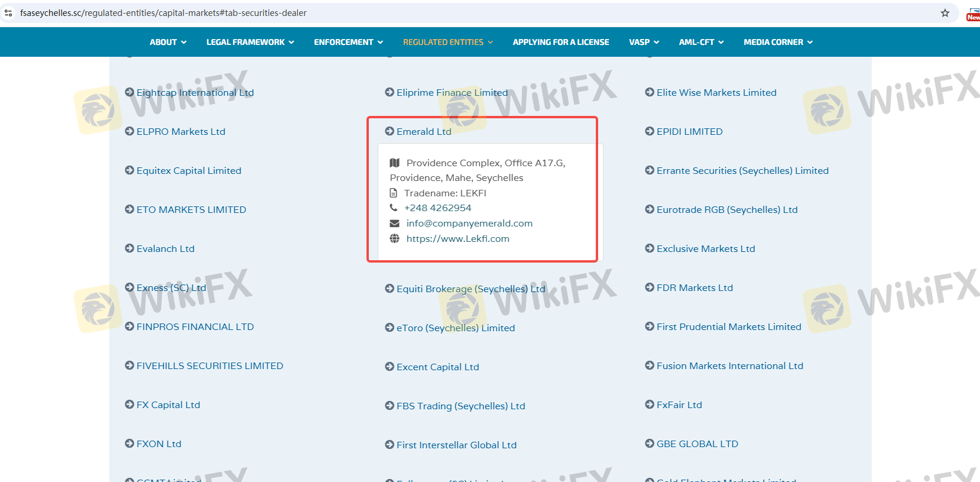Click the phone icon beside +248 4262954
This screenshot has width=980, height=482.
(x=394, y=208)
